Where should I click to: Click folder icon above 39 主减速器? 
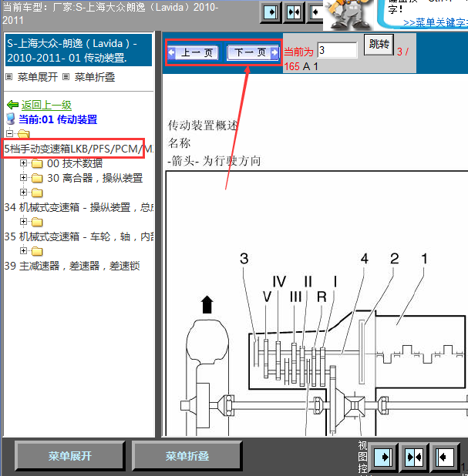(37, 251)
